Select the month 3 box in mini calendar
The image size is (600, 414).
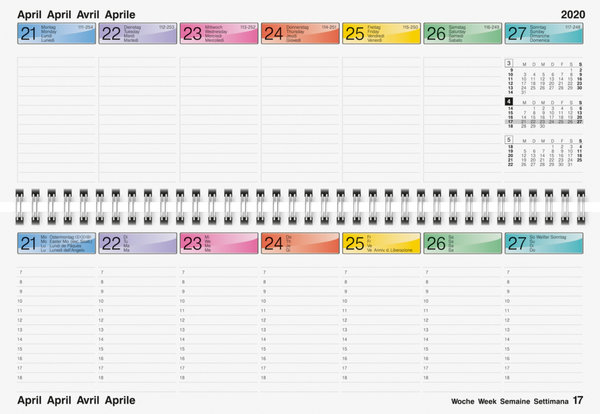(509, 63)
